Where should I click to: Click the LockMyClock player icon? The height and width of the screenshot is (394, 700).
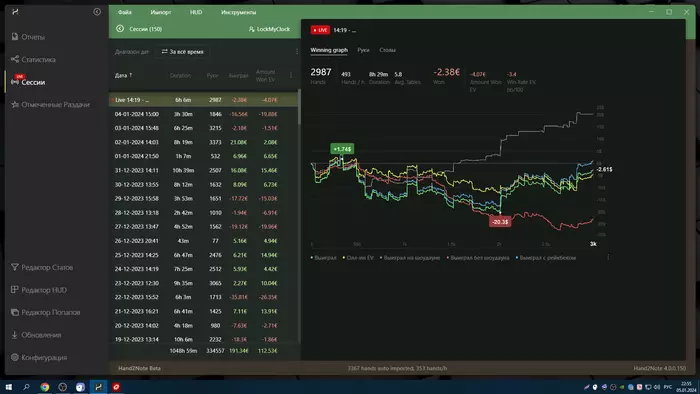click(x=251, y=29)
